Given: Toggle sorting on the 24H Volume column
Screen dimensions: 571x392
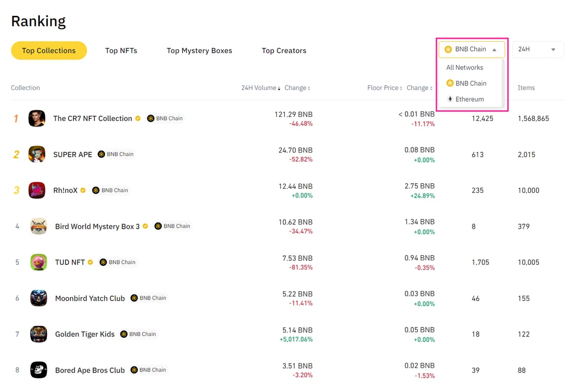Looking at the screenshot, I should coord(259,87).
